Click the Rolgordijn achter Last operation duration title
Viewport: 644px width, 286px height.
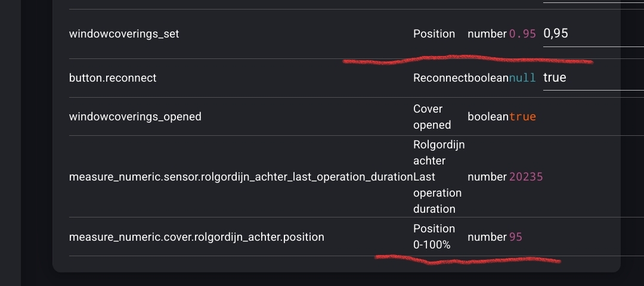point(438,177)
